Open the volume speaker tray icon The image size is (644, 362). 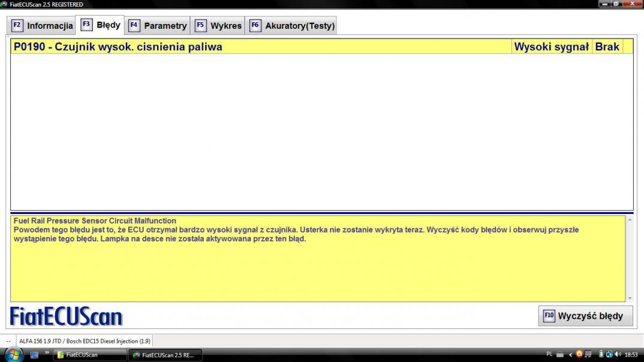click(618, 354)
